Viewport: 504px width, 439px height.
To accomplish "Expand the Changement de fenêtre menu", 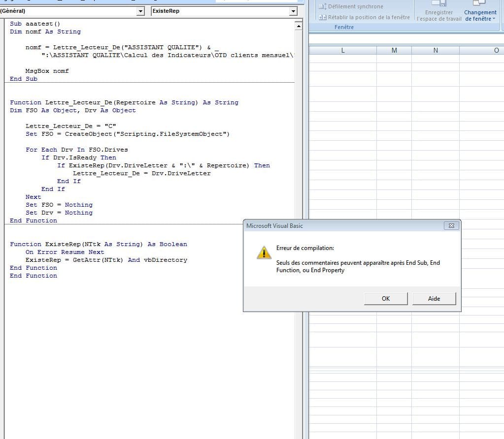I will click(480, 15).
